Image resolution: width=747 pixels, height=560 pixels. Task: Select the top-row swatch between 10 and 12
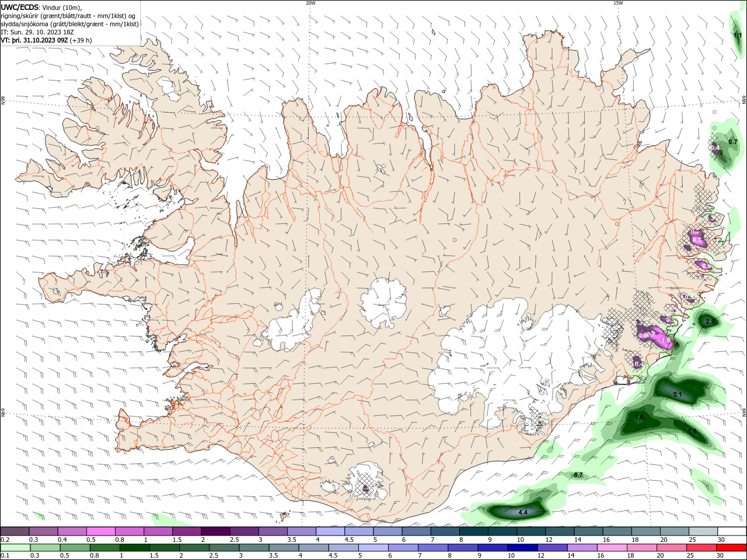[530, 531]
